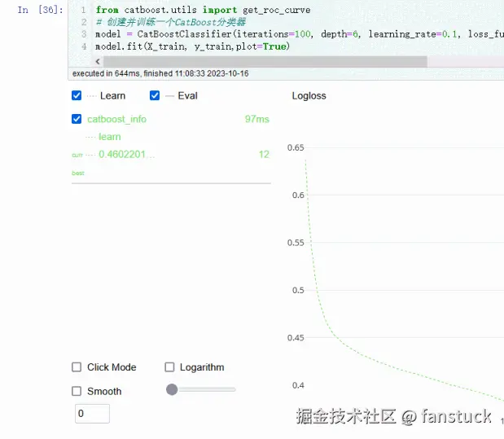
Task: Click the 'best' label
Action: [x=78, y=173]
